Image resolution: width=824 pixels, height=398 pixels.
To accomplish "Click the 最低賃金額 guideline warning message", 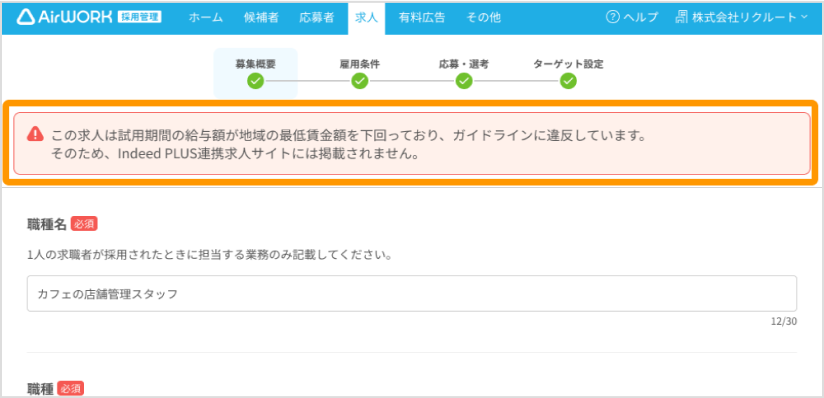I will [348, 136].
